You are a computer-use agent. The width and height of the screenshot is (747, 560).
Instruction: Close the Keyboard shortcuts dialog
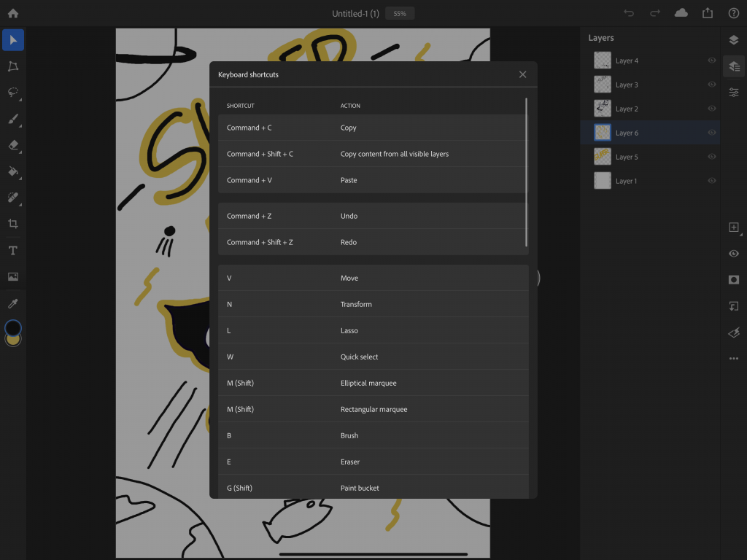pos(522,74)
